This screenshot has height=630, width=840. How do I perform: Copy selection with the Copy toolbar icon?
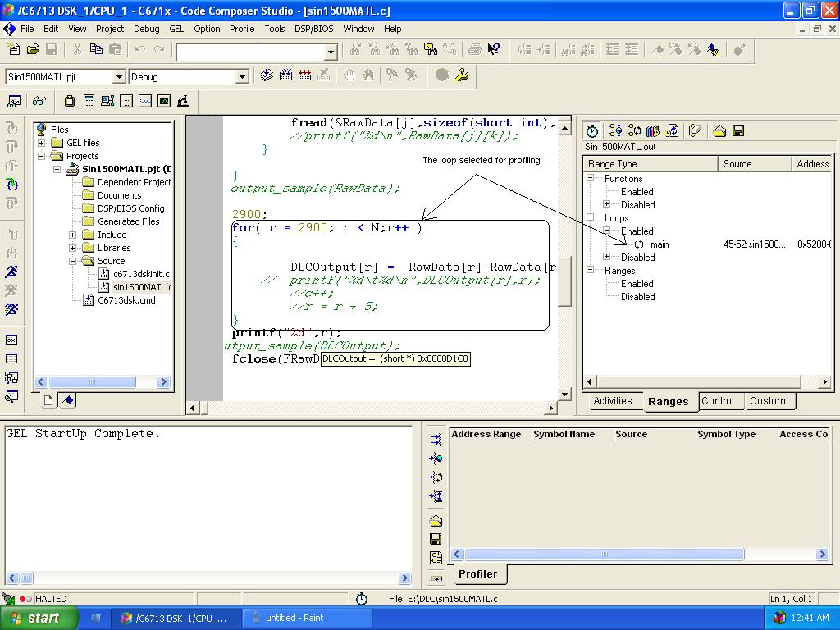(x=96, y=50)
